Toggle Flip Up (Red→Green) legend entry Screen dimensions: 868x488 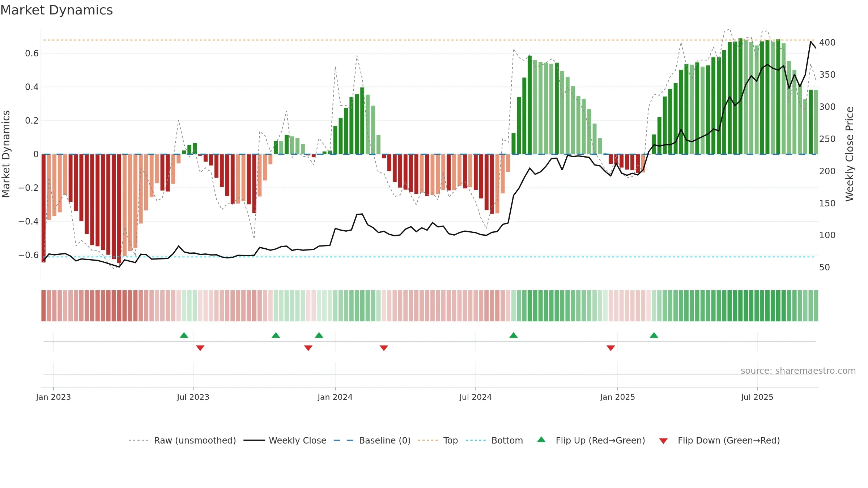[591, 440]
